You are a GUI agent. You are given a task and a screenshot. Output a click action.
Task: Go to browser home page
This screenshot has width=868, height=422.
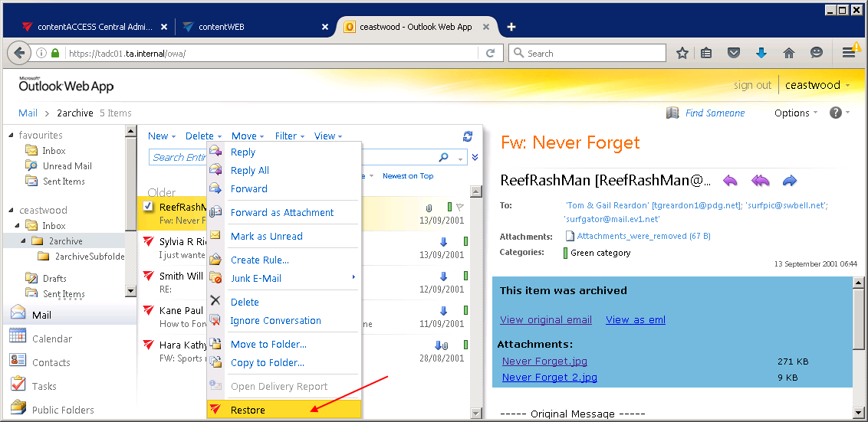[x=789, y=53]
